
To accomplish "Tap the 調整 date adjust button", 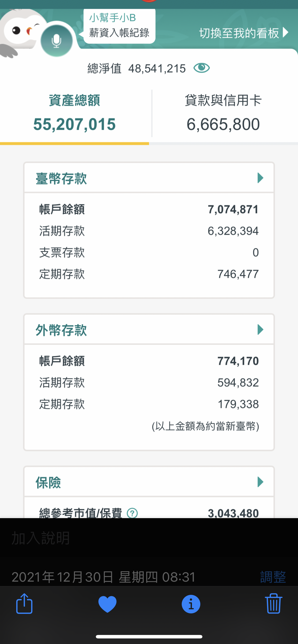I will point(273,577).
